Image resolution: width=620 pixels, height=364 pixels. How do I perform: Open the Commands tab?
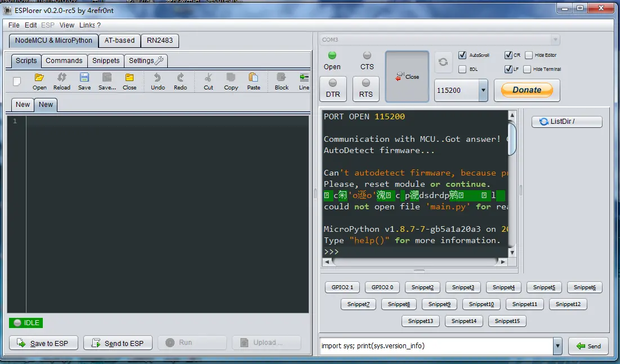64,60
